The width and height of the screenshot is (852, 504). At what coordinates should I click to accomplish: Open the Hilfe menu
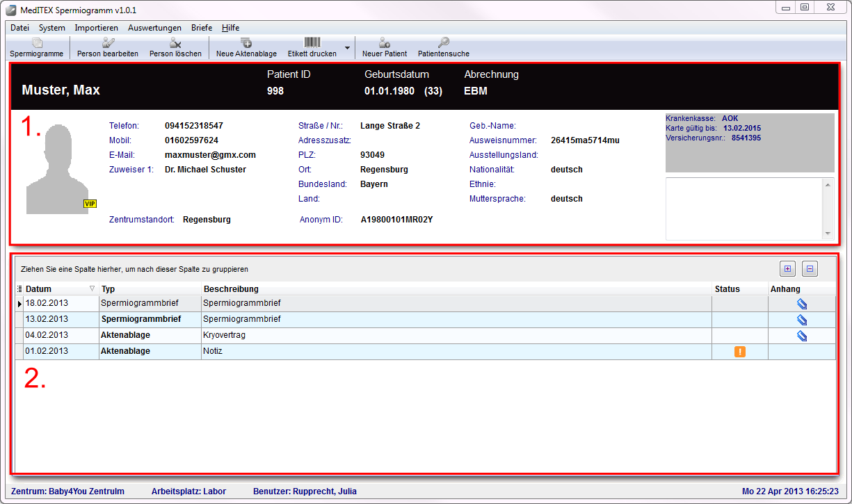click(x=230, y=28)
